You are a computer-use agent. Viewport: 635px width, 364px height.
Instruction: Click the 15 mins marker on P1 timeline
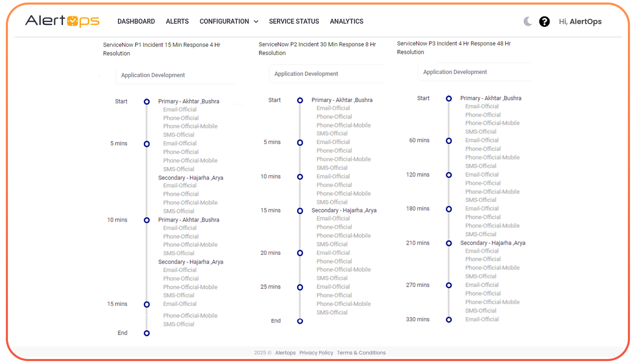pyautogui.click(x=147, y=304)
